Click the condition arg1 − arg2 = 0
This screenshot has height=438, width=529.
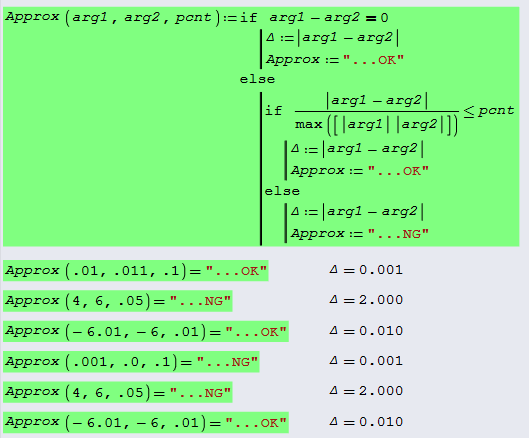[329, 18]
